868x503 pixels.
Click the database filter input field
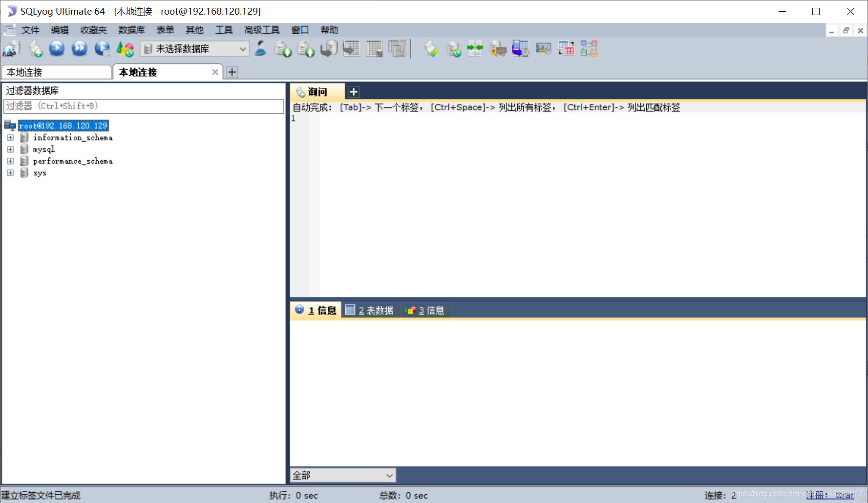pos(144,106)
